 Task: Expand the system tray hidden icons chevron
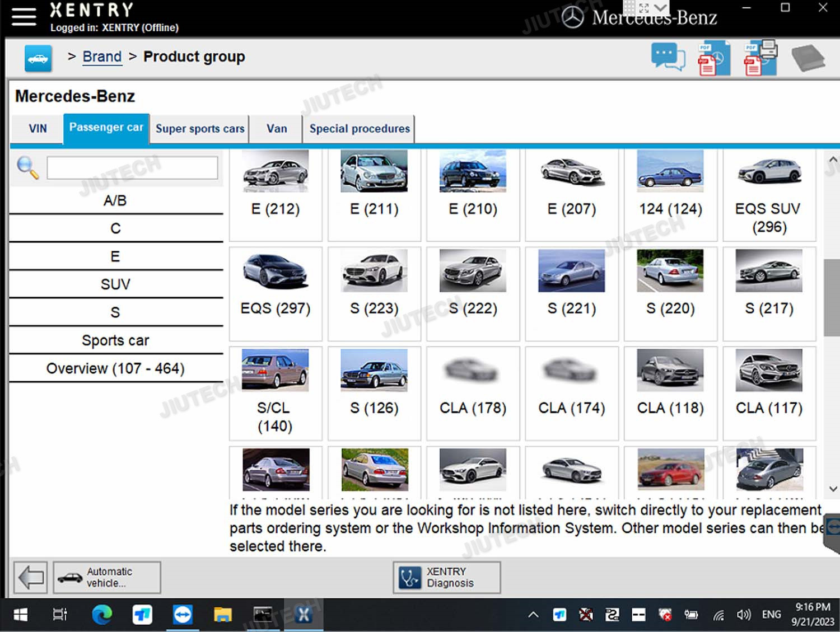pyautogui.click(x=533, y=615)
